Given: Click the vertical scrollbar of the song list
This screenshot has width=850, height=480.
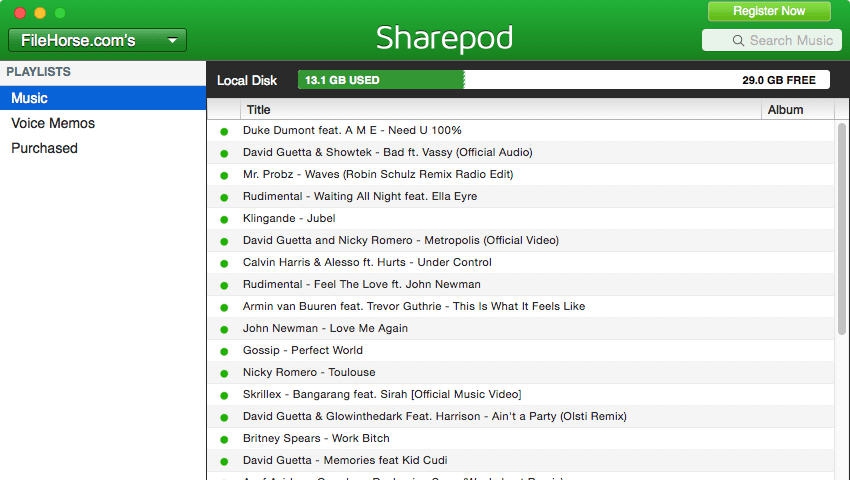Looking at the screenshot, I should 841,228.
